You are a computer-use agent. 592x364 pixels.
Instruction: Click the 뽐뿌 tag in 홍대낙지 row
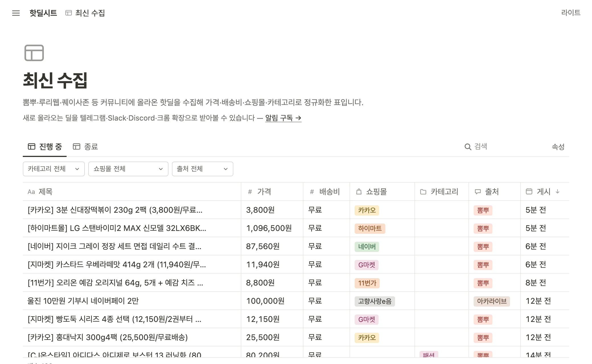tap(483, 338)
